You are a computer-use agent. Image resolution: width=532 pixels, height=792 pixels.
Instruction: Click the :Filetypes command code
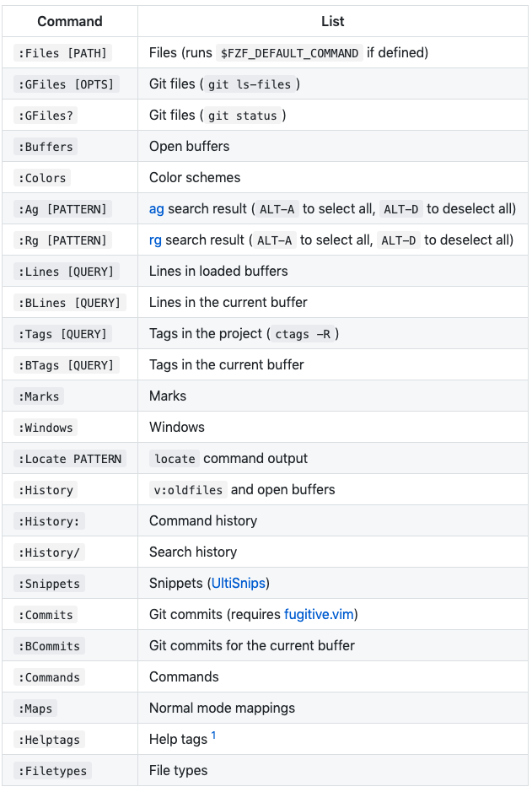52,771
